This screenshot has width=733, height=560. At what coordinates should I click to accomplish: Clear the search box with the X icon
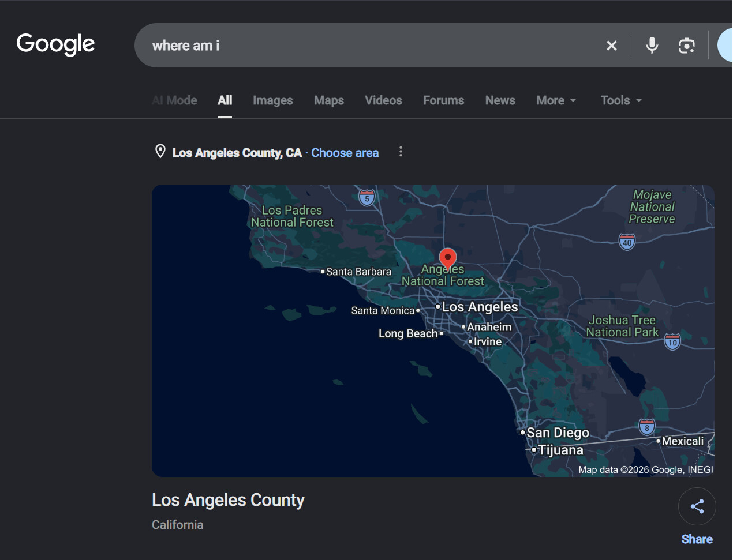pos(612,46)
